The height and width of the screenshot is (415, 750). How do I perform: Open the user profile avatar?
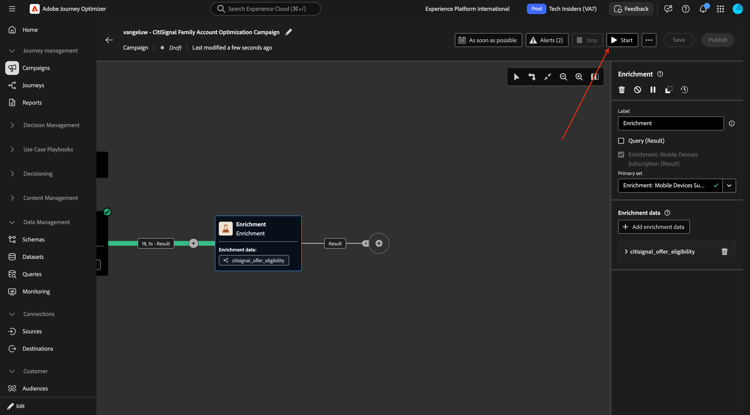737,9
